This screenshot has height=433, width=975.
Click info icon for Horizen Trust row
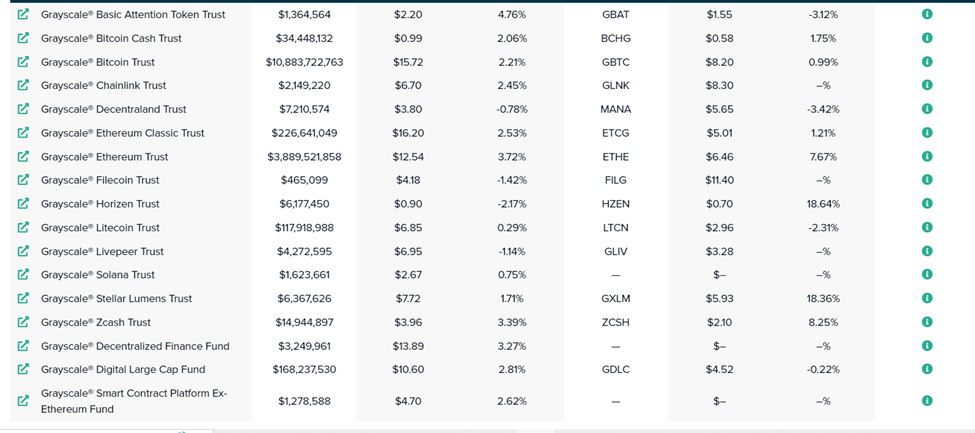pyautogui.click(x=926, y=203)
